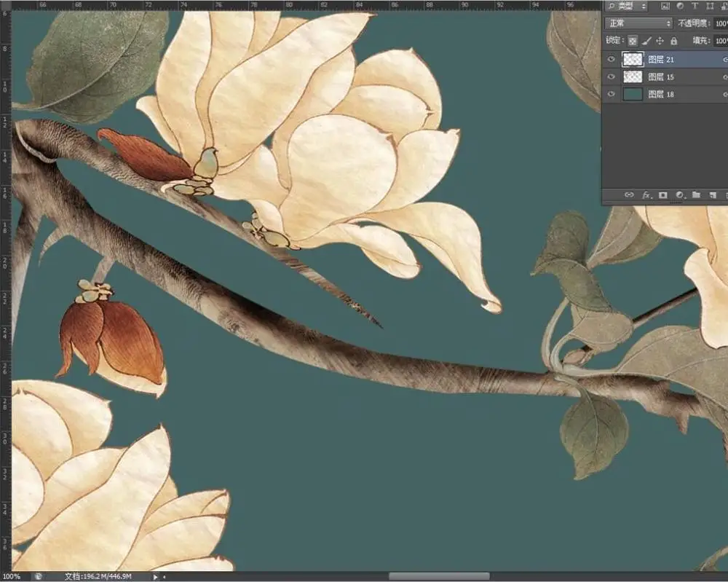Filter layers by pixel image type
The image size is (728, 582).
(x=665, y=6)
